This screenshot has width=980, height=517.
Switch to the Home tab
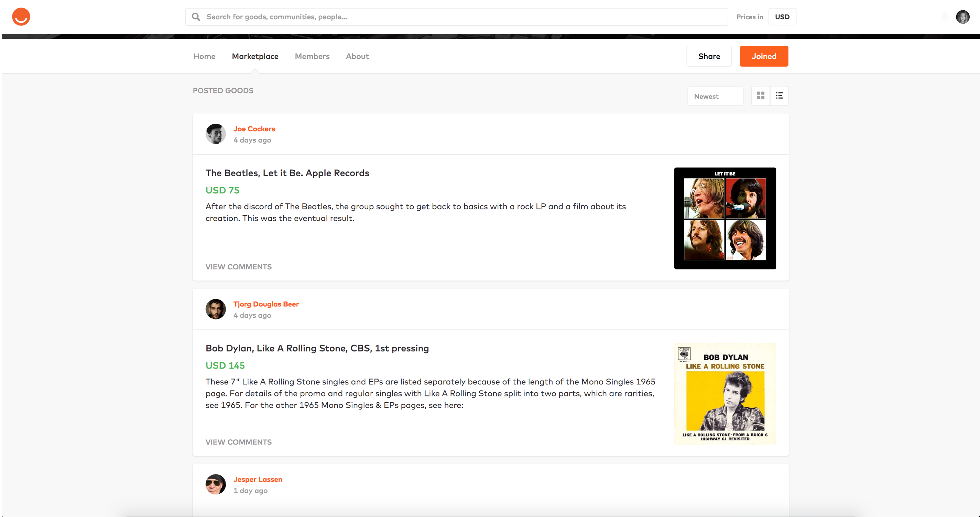point(204,56)
